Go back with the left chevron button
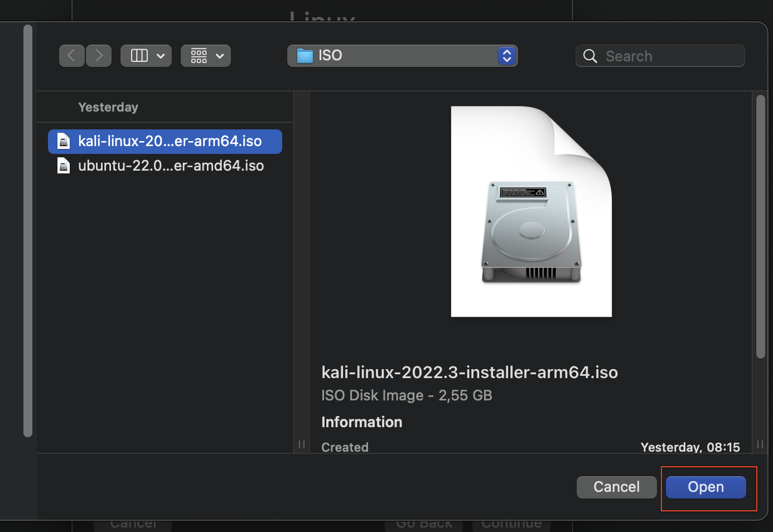The width and height of the screenshot is (773, 532). tap(72, 56)
